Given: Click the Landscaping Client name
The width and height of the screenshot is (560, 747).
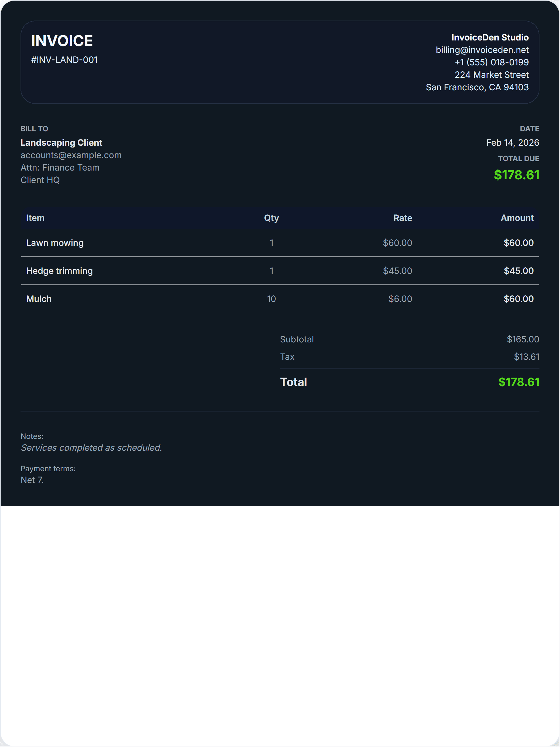Looking at the screenshot, I should coord(61,143).
